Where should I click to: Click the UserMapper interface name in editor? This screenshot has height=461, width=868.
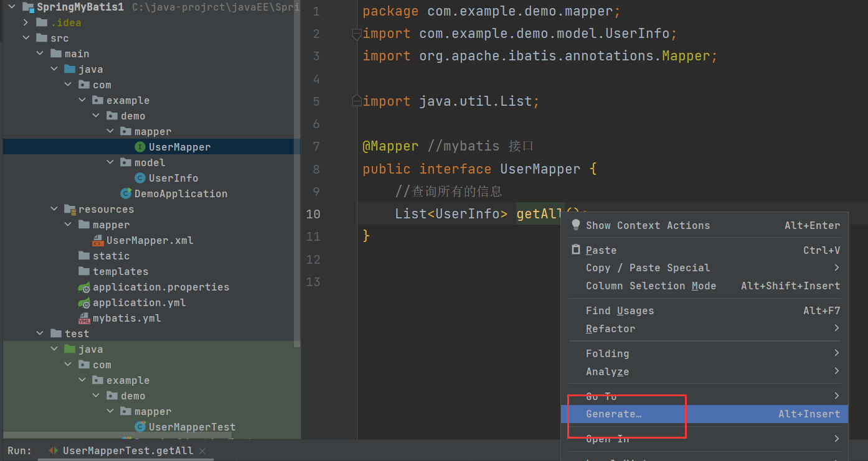540,169
